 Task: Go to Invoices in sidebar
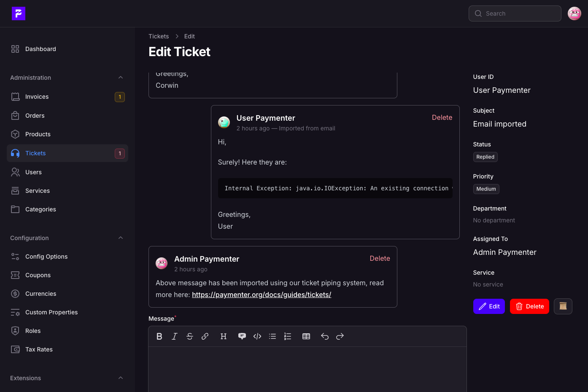pyautogui.click(x=67, y=97)
